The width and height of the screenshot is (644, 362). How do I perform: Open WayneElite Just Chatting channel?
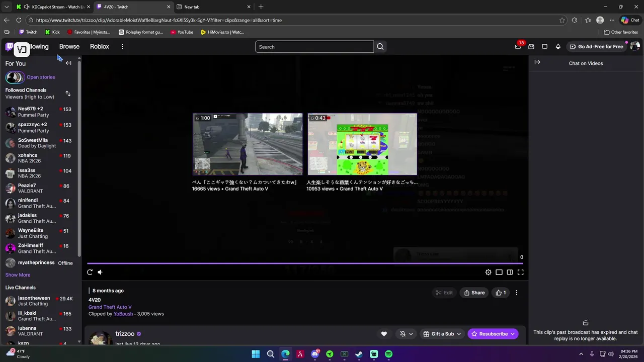[x=39, y=233]
